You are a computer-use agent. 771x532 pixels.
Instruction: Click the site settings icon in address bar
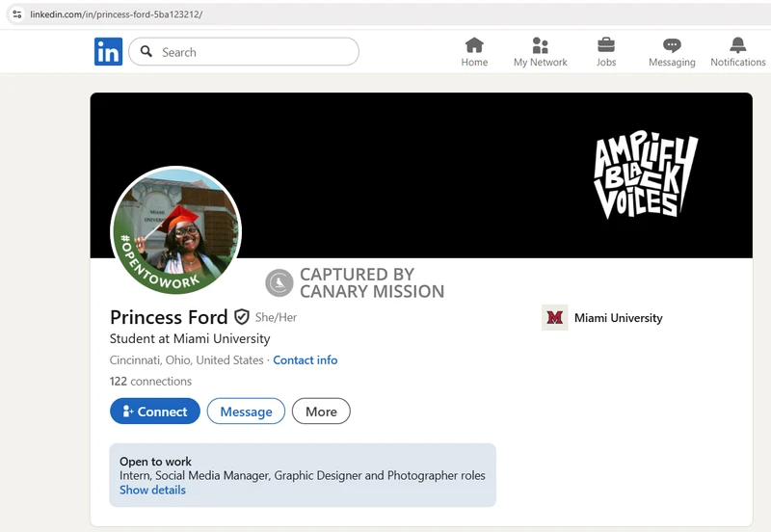(17, 14)
